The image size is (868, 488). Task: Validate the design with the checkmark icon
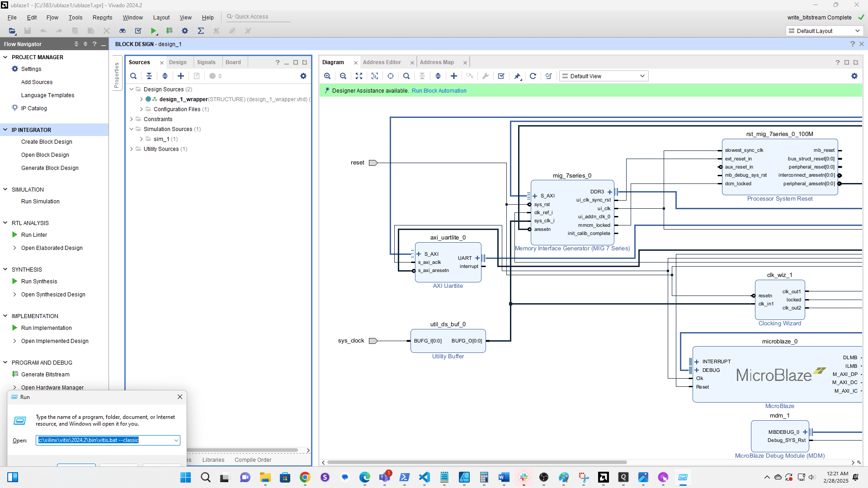coord(501,76)
